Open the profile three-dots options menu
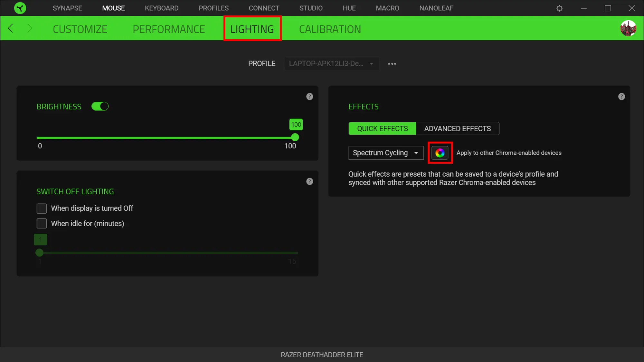The image size is (644, 362). point(392,64)
